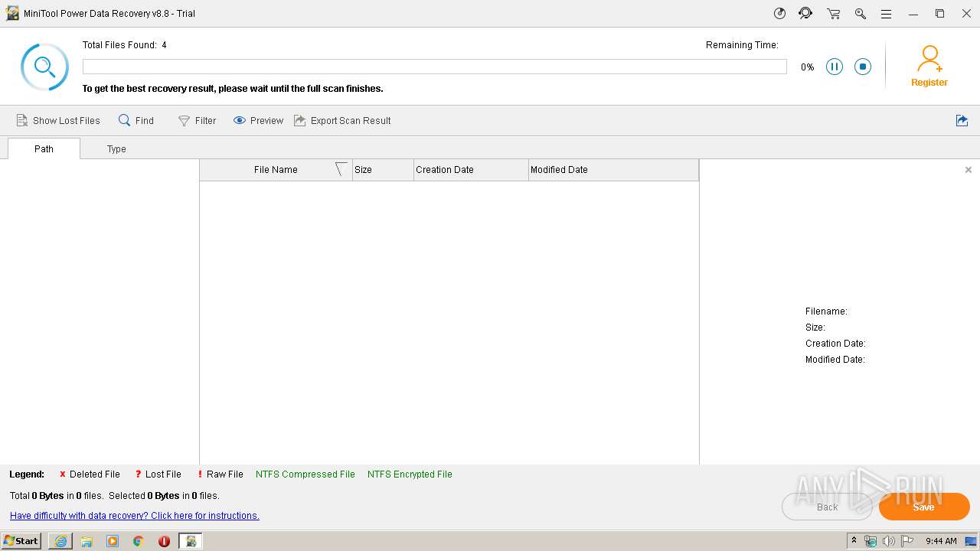Screen dimensions: 980x551
Task: Click the red ? Lost File legend icon
Action: point(138,474)
